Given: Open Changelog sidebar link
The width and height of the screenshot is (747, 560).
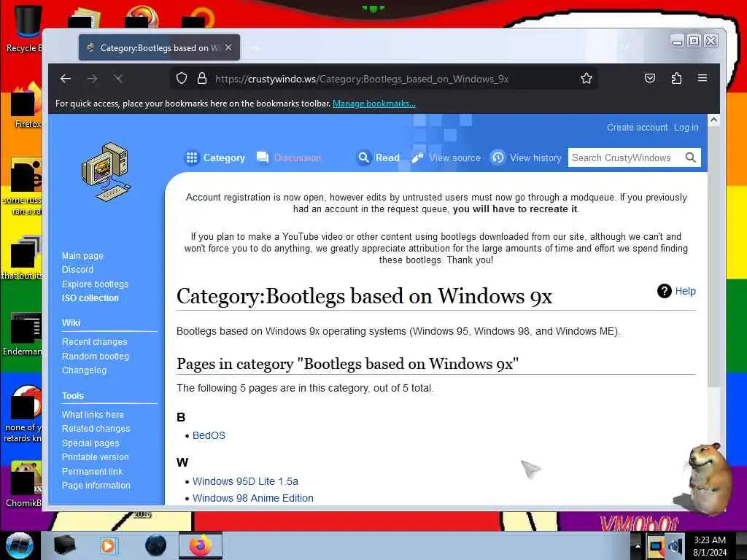Looking at the screenshot, I should [x=85, y=370].
